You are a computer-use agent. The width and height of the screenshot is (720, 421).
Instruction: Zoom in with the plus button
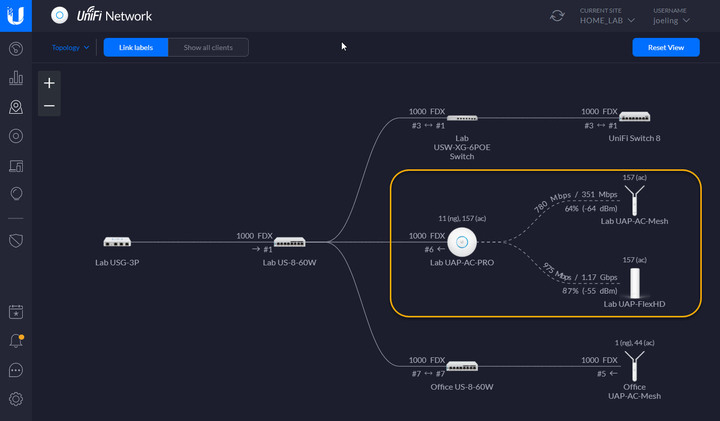[49, 83]
